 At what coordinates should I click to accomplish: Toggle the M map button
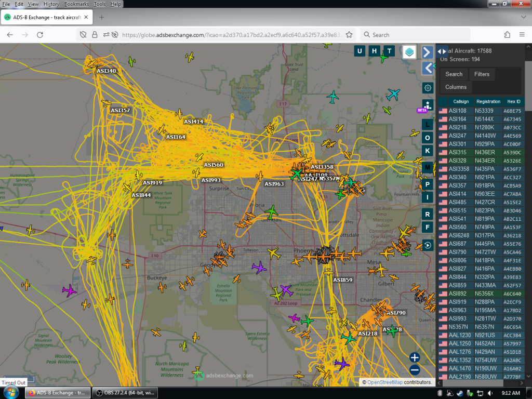click(428, 167)
